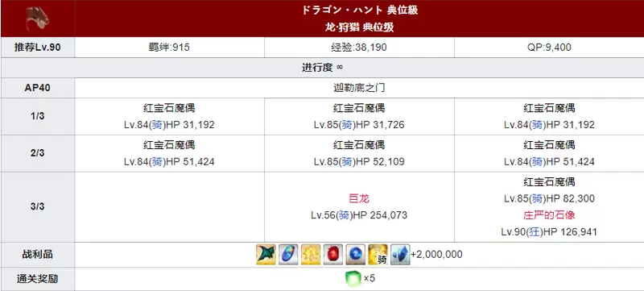Open the red gem loot icon
Screen dimensions: 644x291
(x=333, y=255)
